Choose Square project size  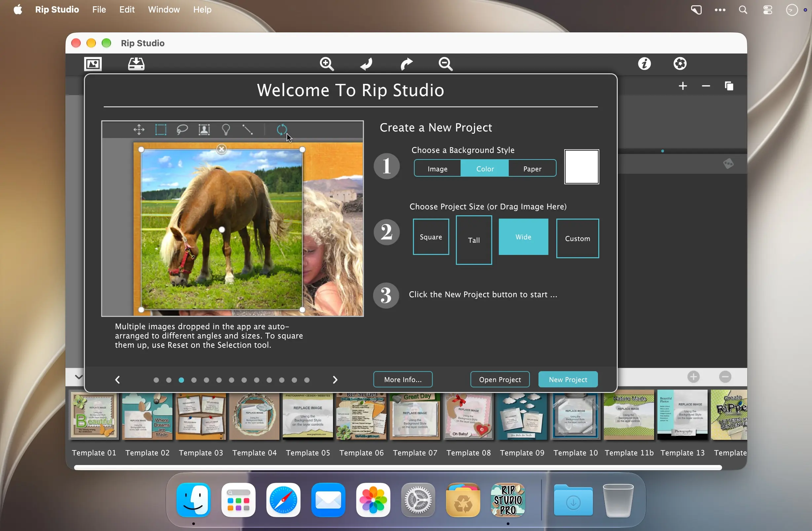pyautogui.click(x=431, y=237)
